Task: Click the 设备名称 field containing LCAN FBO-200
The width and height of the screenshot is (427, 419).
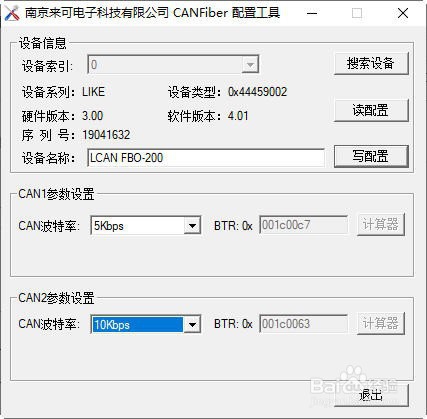Action: coord(206,158)
